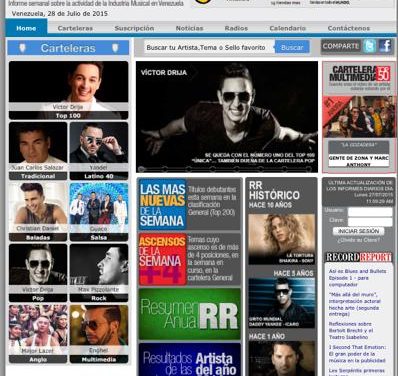
Task: Open Latino 40 chart Yandel thumbnail
Action: point(99,151)
